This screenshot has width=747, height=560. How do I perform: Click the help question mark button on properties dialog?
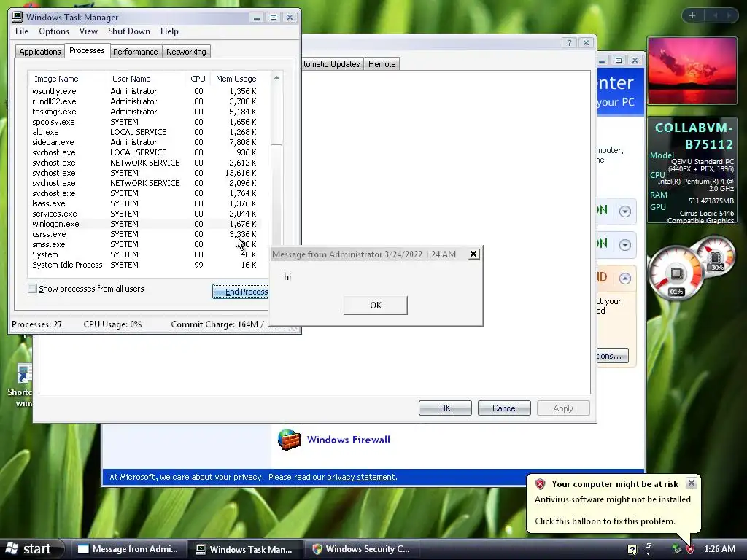569,42
